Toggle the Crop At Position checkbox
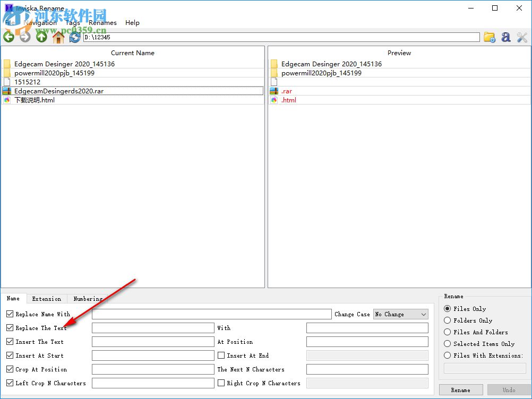Viewport: 532px width, 399px height. click(x=10, y=369)
